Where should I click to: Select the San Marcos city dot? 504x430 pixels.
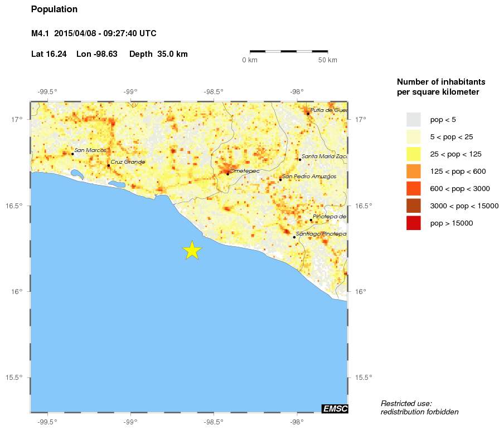point(72,154)
